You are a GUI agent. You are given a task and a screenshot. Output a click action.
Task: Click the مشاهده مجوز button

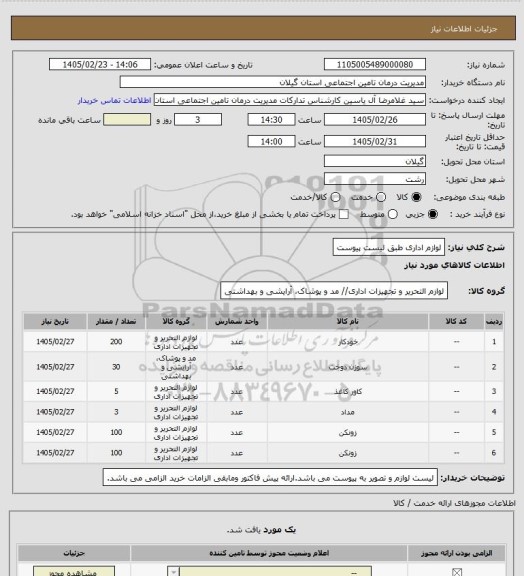click(74, 572)
